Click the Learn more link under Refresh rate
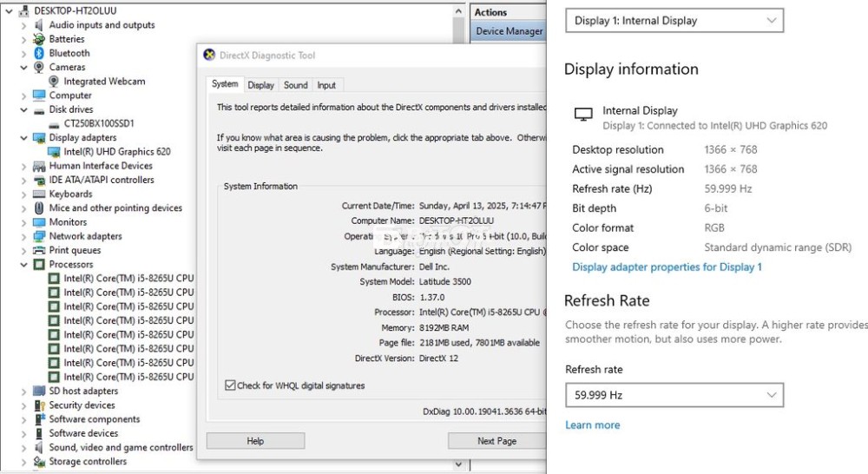 tap(592, 425)
